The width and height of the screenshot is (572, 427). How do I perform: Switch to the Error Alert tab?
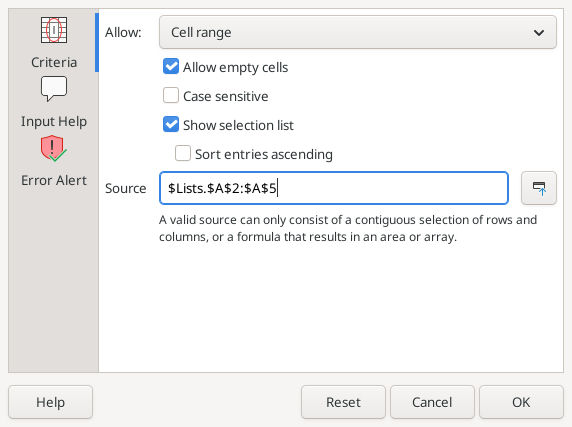(x=54, y=161)
